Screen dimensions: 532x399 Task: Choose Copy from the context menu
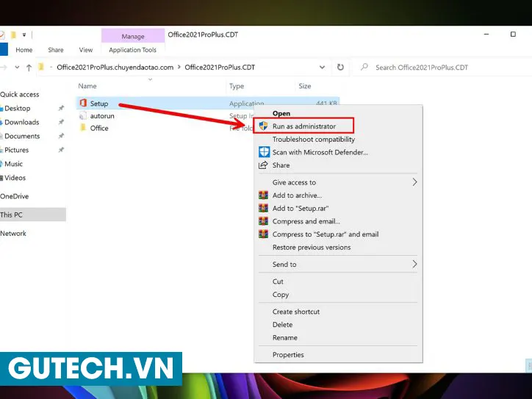[x=280, y=295]
